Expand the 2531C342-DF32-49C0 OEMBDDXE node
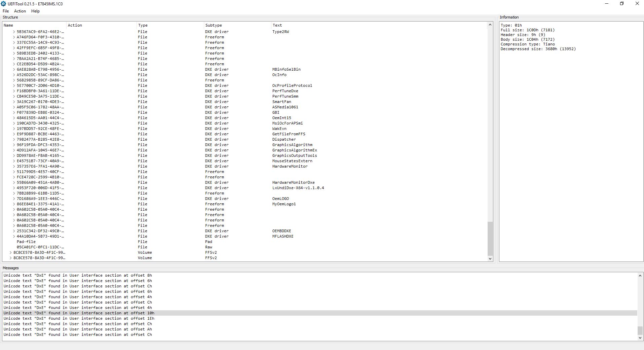The width and height of the screenshot is (644, 350). pos(14,231)
